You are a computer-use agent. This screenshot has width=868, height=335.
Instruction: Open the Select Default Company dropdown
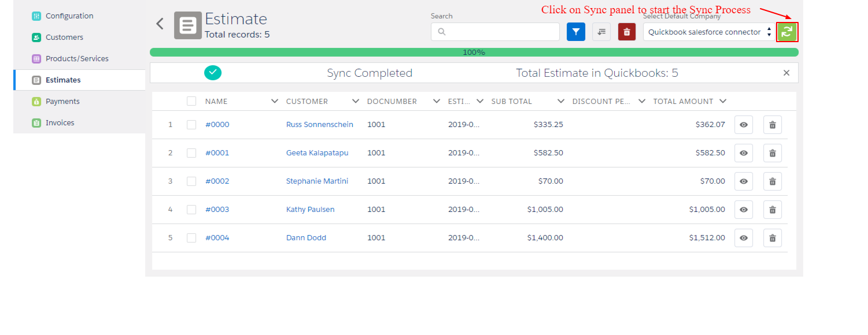click(x=709, y=32)
